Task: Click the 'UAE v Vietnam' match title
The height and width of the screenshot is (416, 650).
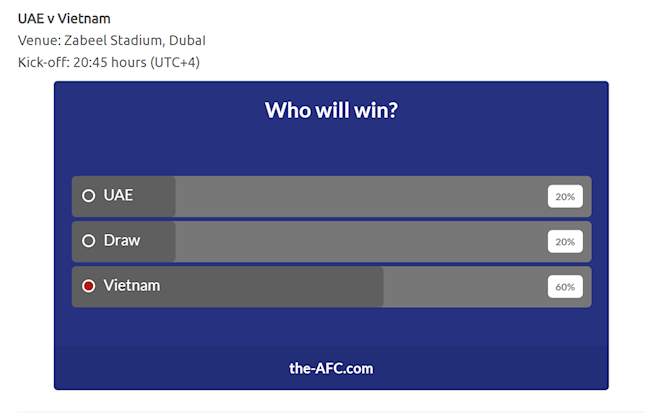Action: (64, 18)
